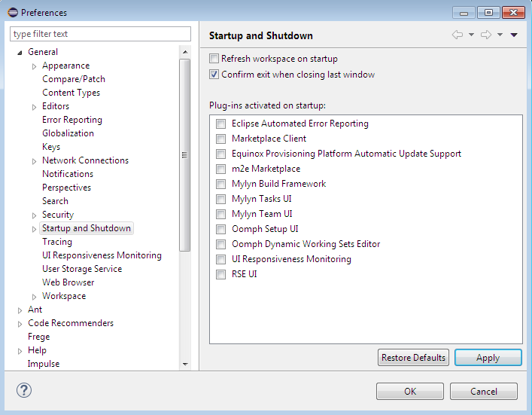Viewport: 532px width, 415px height.
Task: Minimize the Preferences window
Action: pyautogui.click(x=464, y=13)
